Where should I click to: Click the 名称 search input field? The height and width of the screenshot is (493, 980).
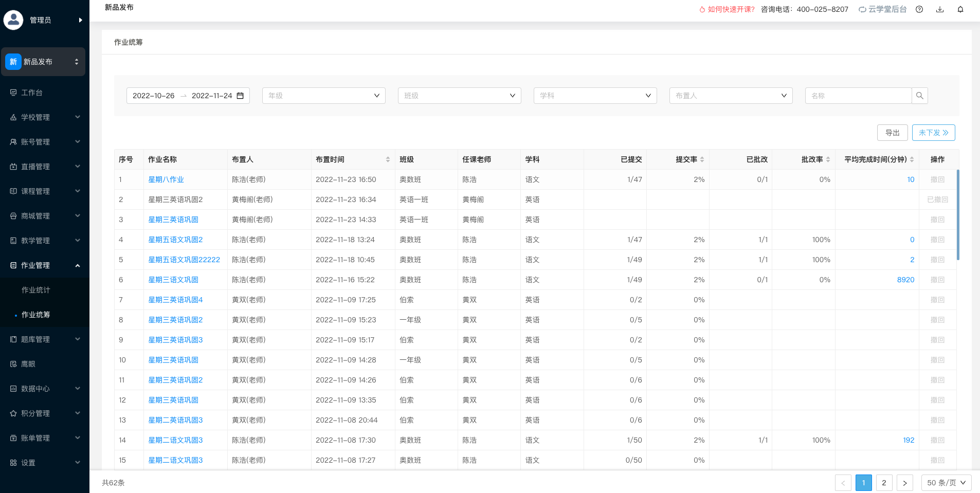click(x=858, y=96)
